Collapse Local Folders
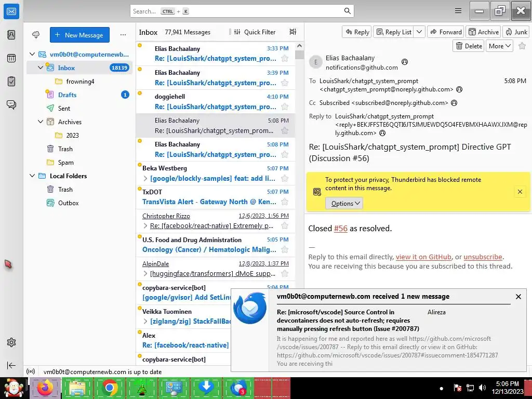This screenshot has height=399, width=532. click(32, 176)
